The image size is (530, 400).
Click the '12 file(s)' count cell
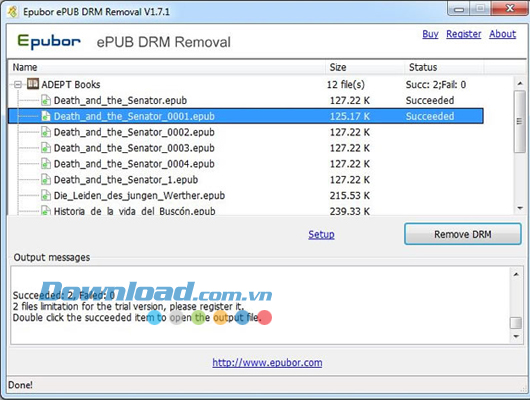[346, 85]
